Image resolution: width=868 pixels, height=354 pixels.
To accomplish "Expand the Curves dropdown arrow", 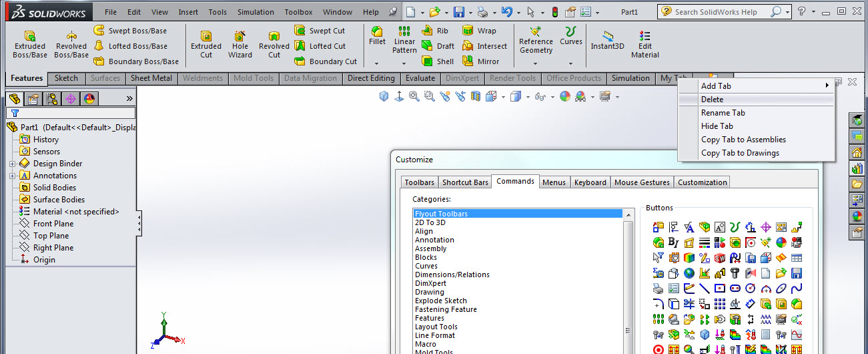I will point(570,64).
